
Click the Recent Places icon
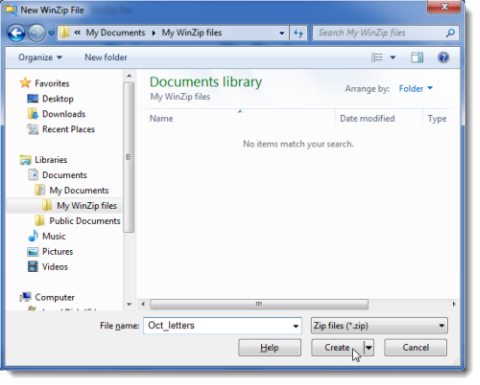click(33, 129)
